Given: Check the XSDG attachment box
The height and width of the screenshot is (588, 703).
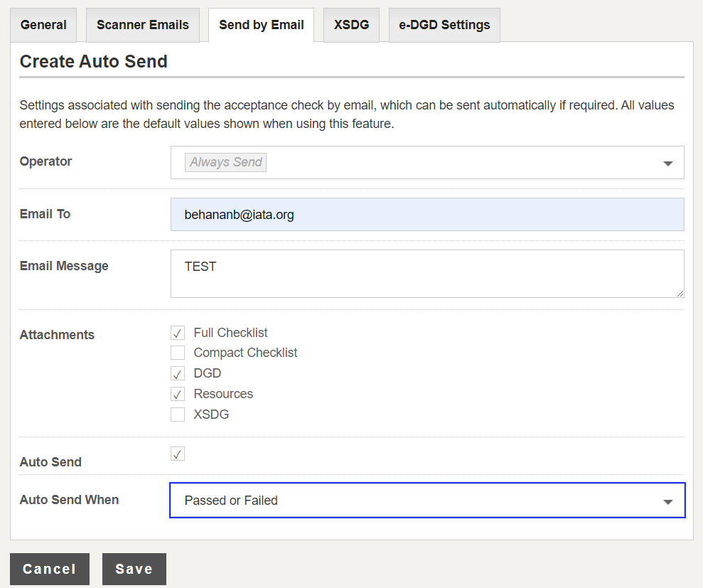Looking at the screenshot, I should point(178,415).
